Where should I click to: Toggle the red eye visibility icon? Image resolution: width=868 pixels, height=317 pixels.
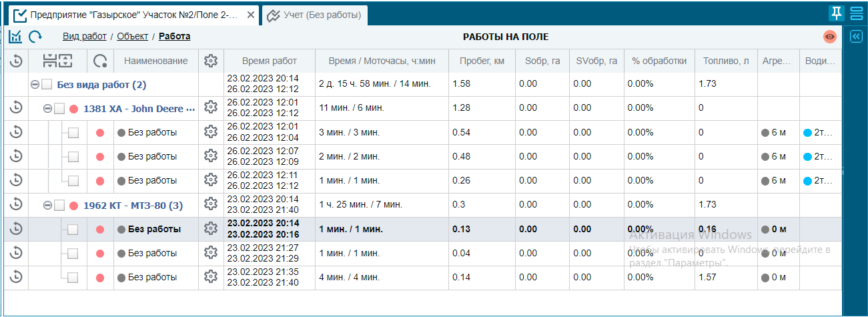830,37
